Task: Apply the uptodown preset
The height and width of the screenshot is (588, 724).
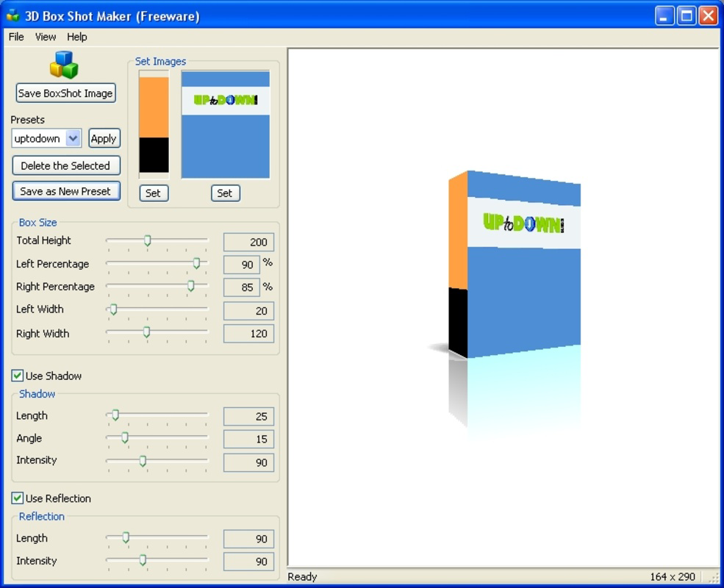Action: click(104, 138)
